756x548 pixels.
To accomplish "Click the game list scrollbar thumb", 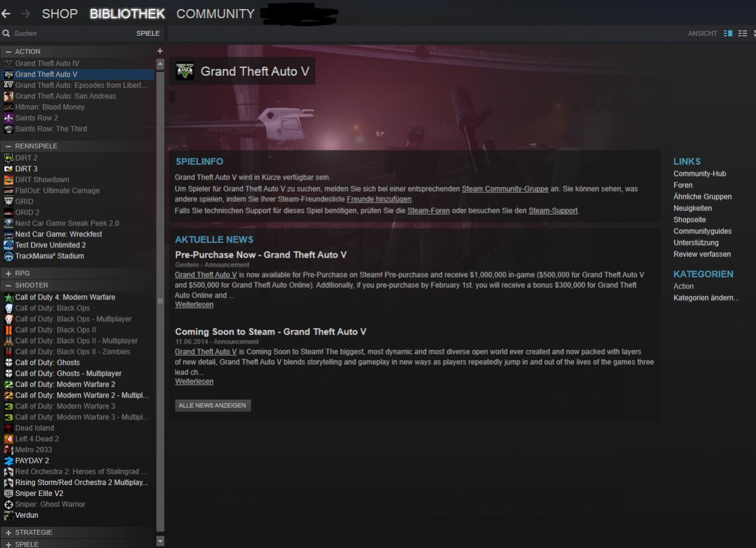I will point(160,301).
